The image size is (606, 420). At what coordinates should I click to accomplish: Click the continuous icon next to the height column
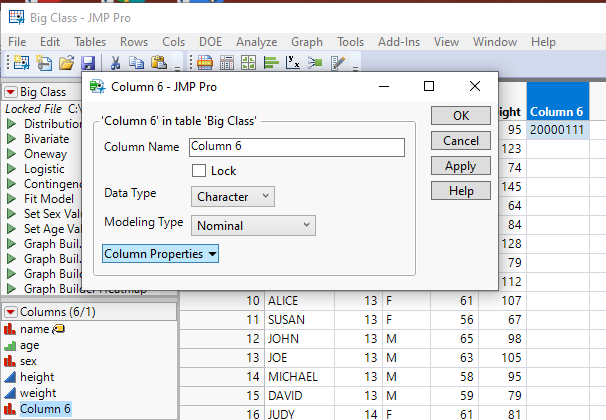[10, 377]
